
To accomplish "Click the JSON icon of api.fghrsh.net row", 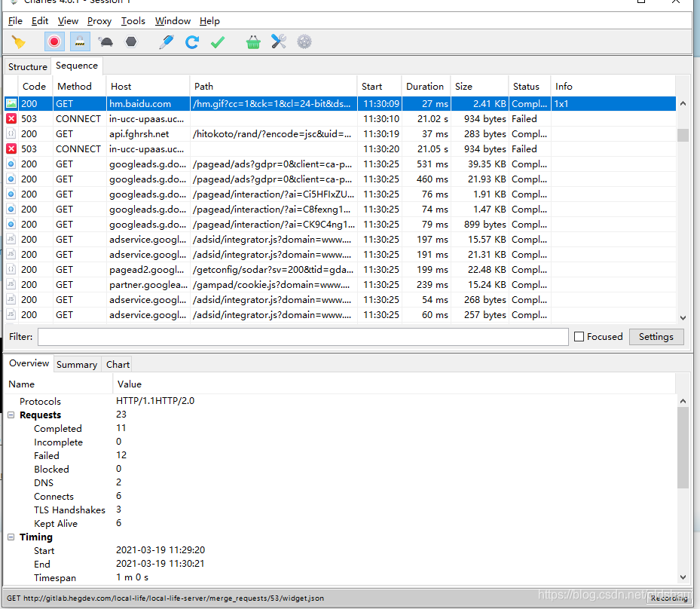I will pyautogui.click(x=11, y=134).
